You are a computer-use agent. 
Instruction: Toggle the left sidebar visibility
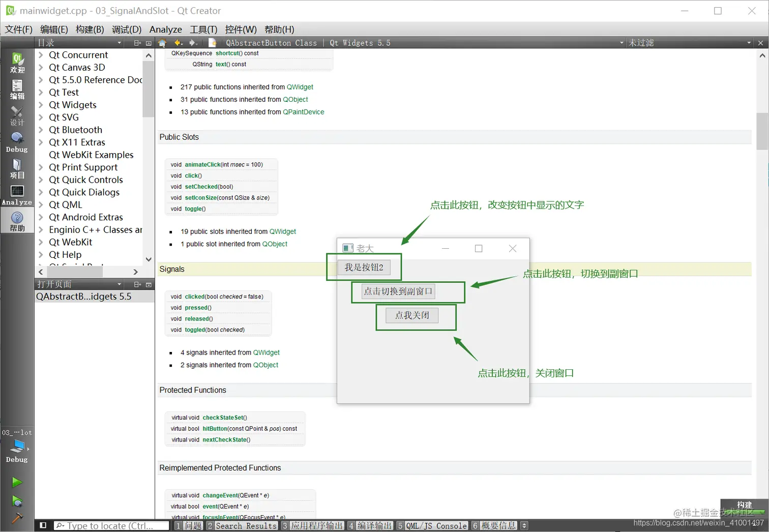43,525
